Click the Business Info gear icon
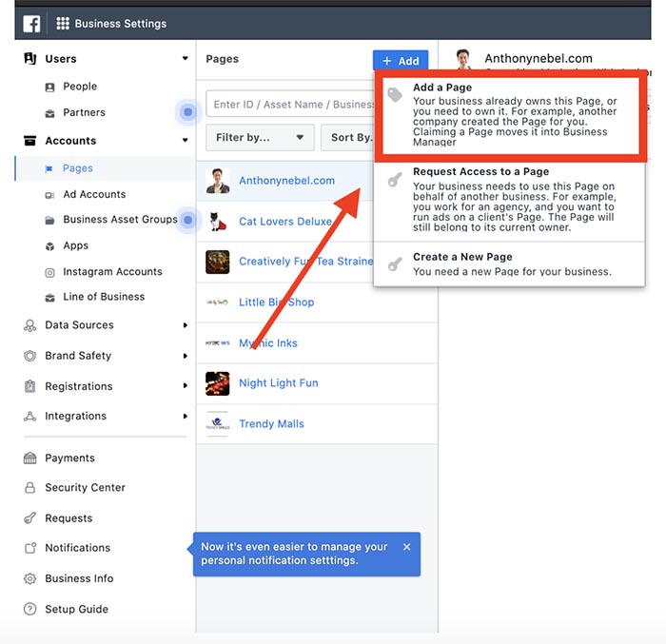This screenshot has height=644, width=666. pyautogui.click(x=29, y=578)
